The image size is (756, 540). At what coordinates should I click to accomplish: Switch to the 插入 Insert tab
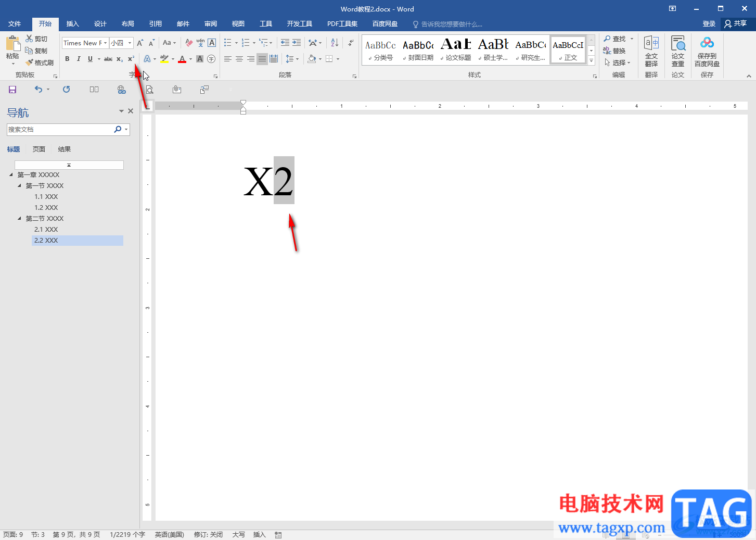pos(72,24)
